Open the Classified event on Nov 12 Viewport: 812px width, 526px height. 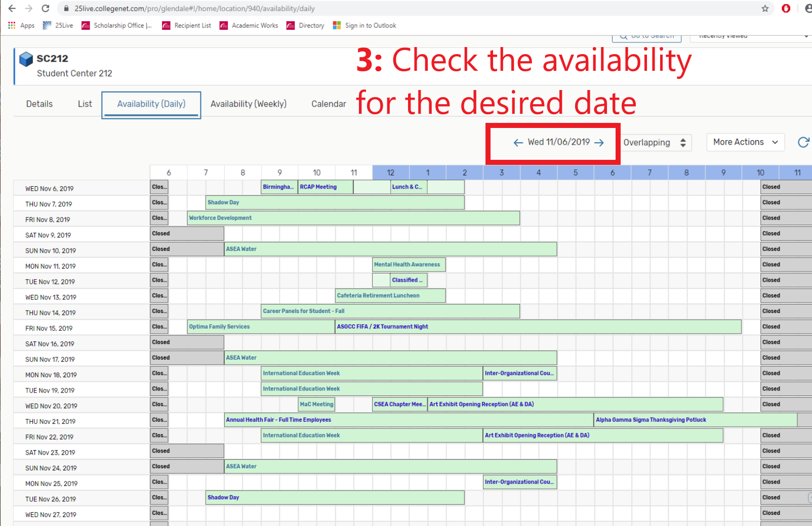(409, 280)
